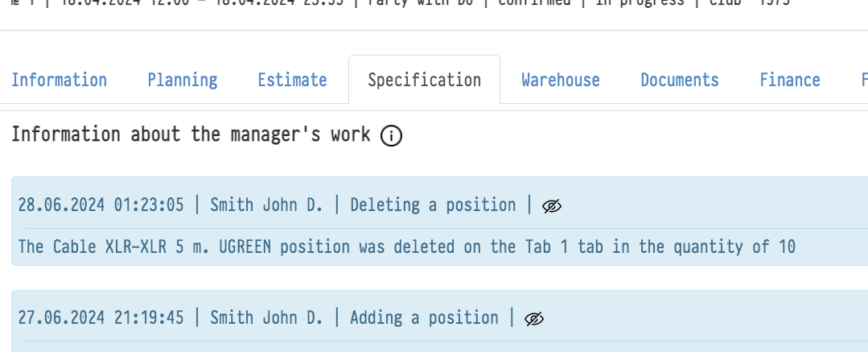This screenshot has width=868, height=352.
Task: Click Smith John D. in the adding entry
Action: coord(266,317)
